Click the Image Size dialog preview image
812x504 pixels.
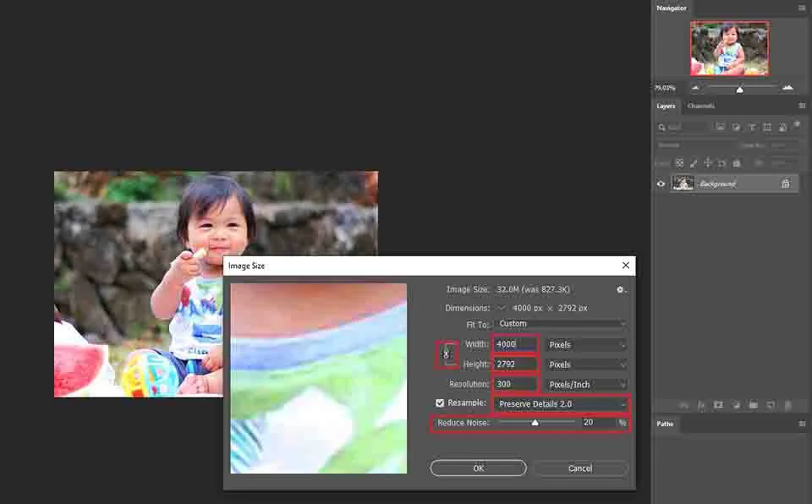click(319, 378)
